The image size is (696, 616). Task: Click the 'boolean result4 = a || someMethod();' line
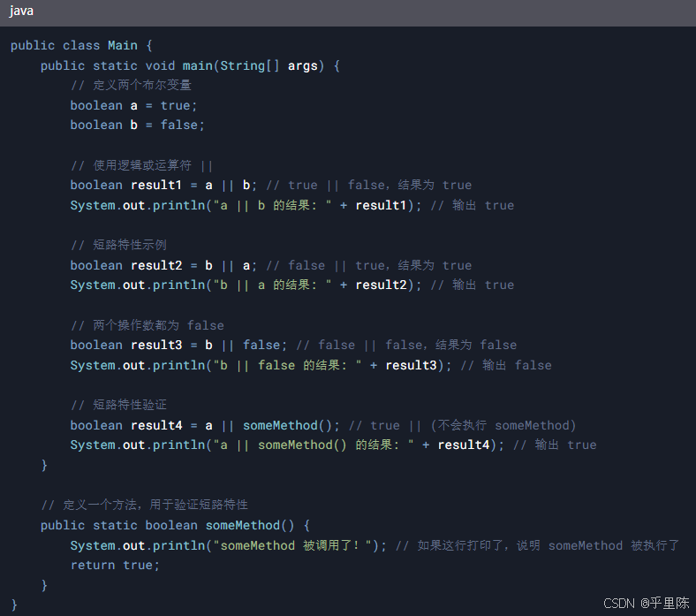point(323,425)
